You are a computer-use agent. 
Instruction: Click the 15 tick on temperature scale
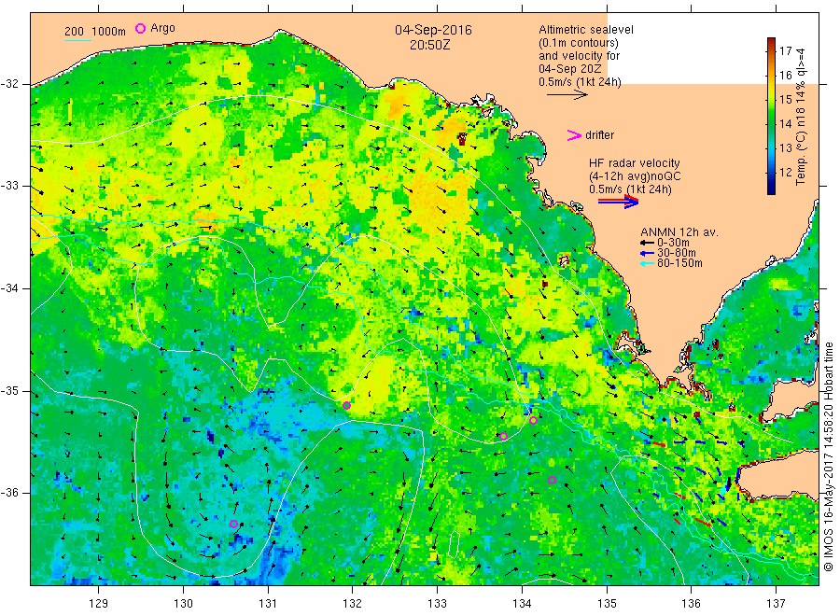[x=785, y=100]
